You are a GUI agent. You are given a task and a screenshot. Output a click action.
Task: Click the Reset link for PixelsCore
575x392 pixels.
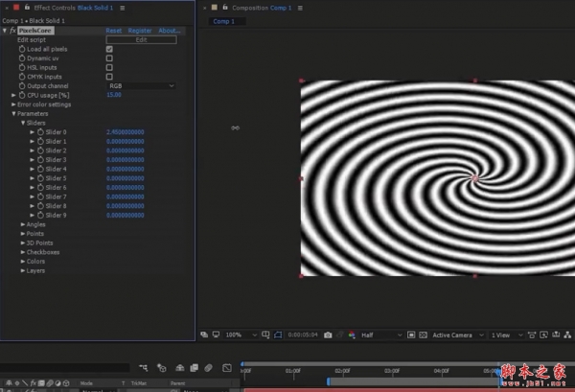pyautogui.click(x=113, y=31)
